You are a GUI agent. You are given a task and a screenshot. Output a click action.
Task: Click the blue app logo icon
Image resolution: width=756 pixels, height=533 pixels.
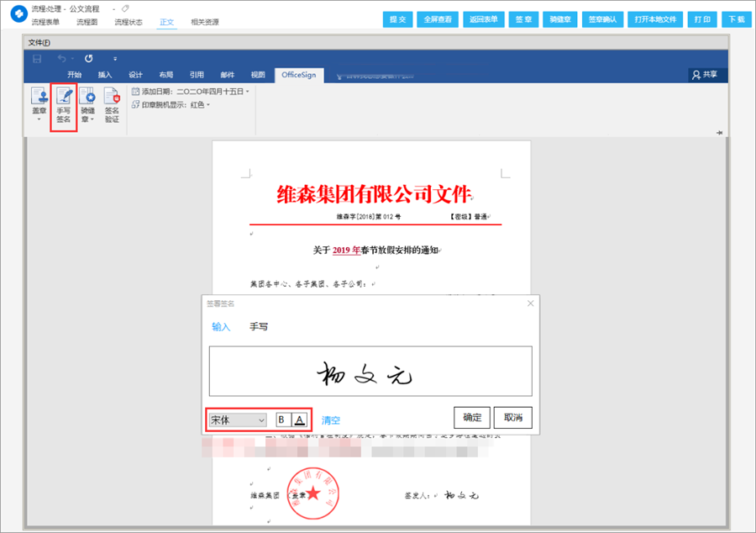[x=18, y=14]
